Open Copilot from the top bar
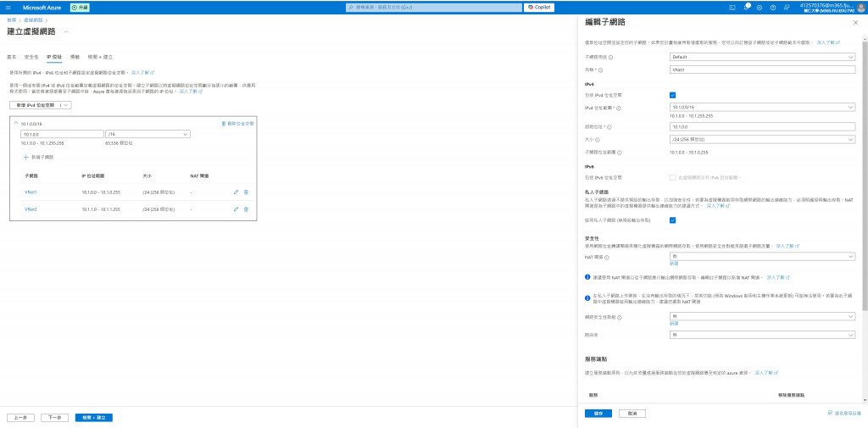This screenshot has width=868, height=428. (x=539, y=8)
